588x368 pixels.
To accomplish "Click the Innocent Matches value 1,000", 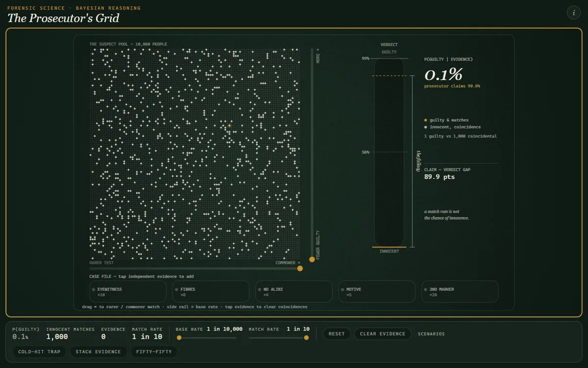I will point(57,337).
